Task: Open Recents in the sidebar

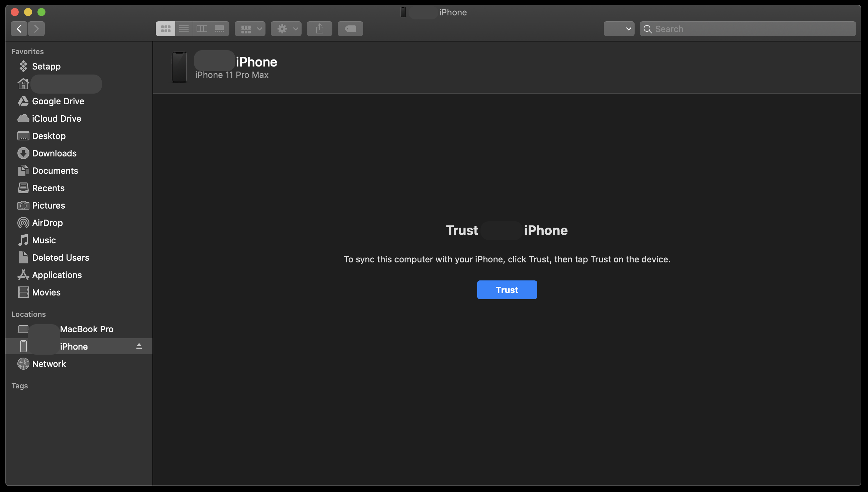Action: [x=79, y=188]
